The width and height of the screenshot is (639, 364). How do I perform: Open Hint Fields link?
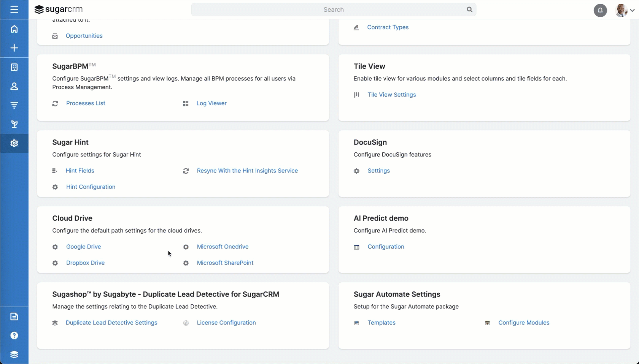pyautogui.click(x=80, y=171)
